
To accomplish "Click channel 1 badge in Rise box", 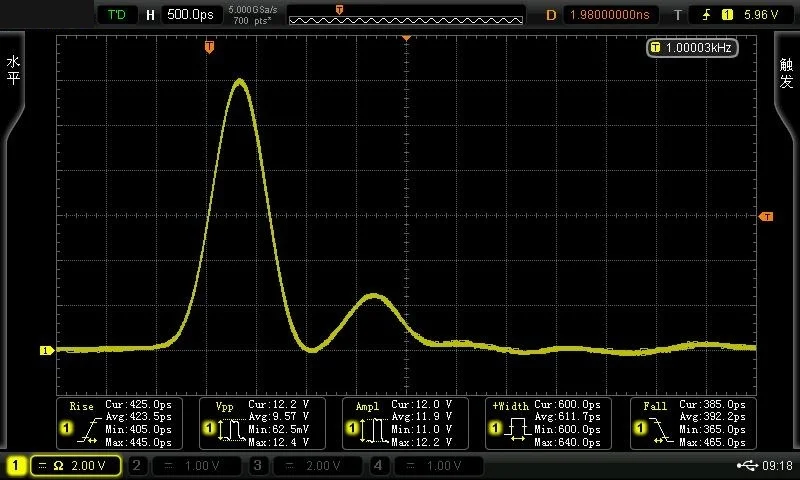I will click(66, 427).
